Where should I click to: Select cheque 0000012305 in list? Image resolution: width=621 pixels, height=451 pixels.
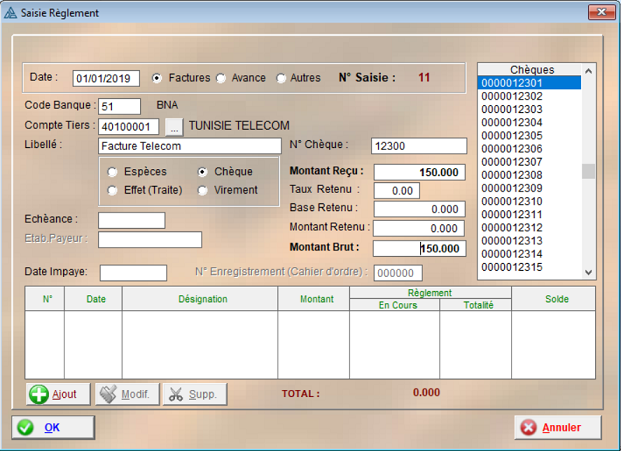[512, 135]
